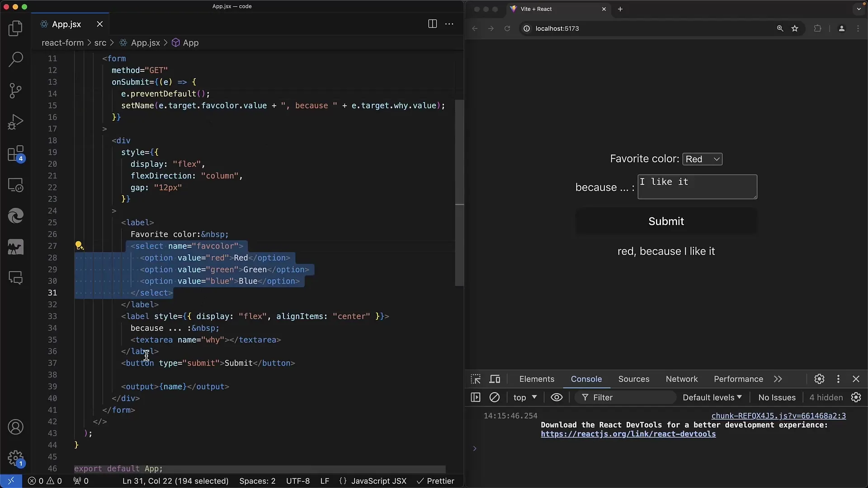
Task: Close the DevTools panel
Action: [x=856, y=379]
